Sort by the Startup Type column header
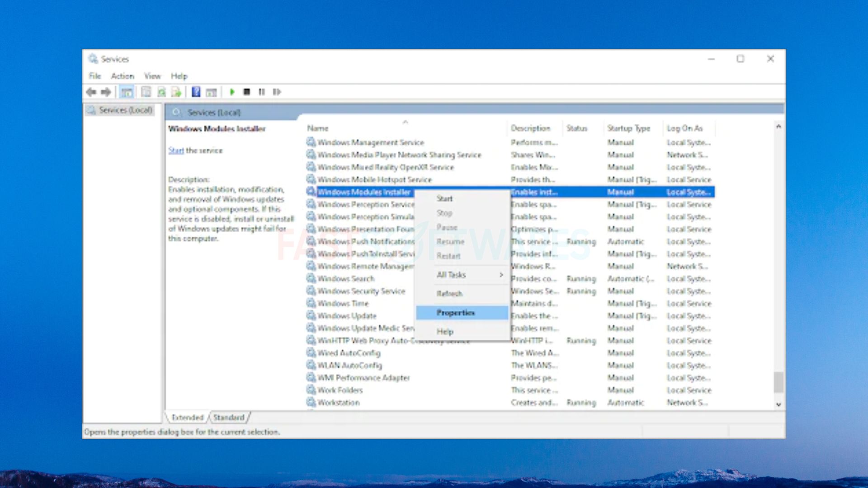Viewport: 868px width, 488px height. click(x=632, y=128)
